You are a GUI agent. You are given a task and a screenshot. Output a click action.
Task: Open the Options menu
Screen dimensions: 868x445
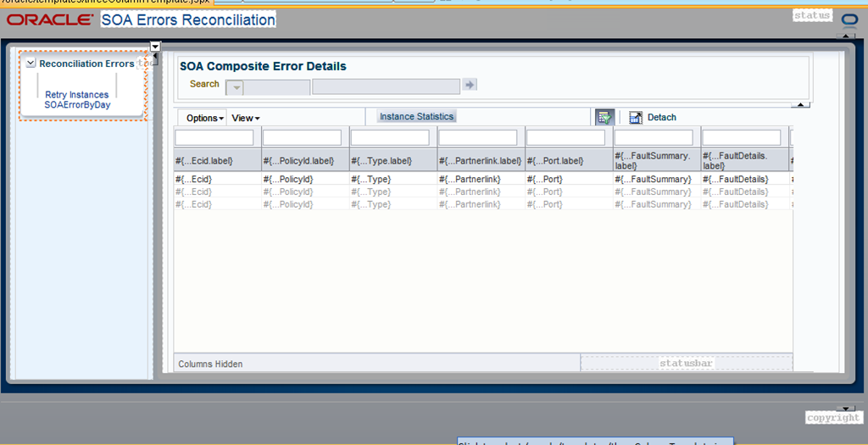[205, 118]
